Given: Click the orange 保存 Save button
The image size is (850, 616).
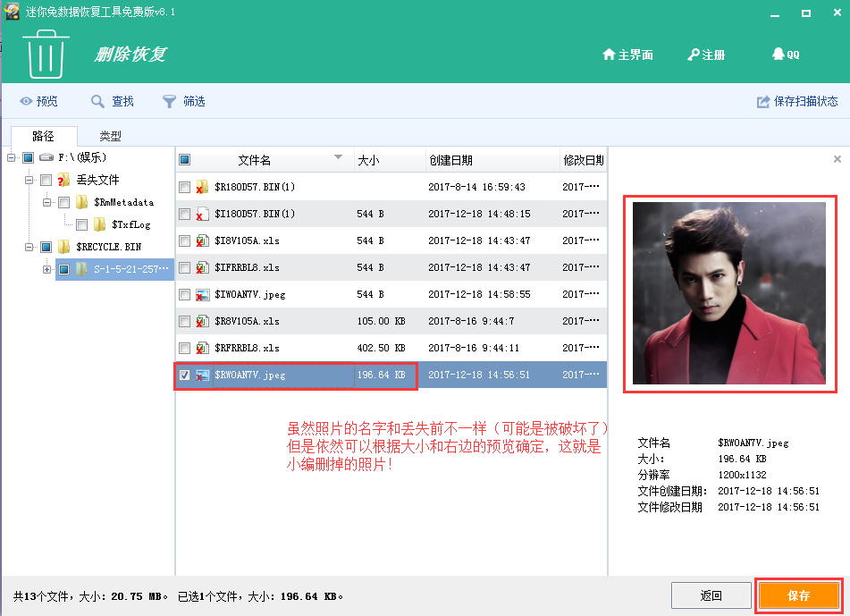Looking at the screenshot, I should tap(798, 595).
